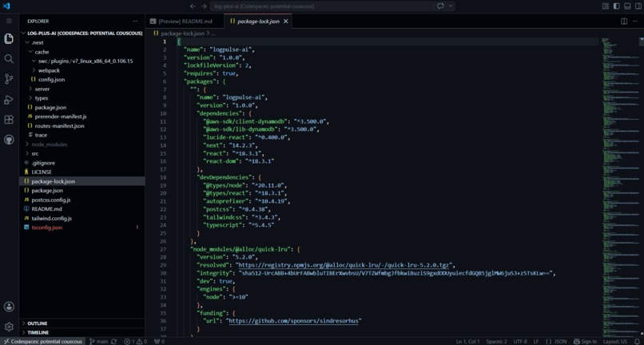644x345 pixels.
Task: Open Customize Layout options
Action: (606, 6)
